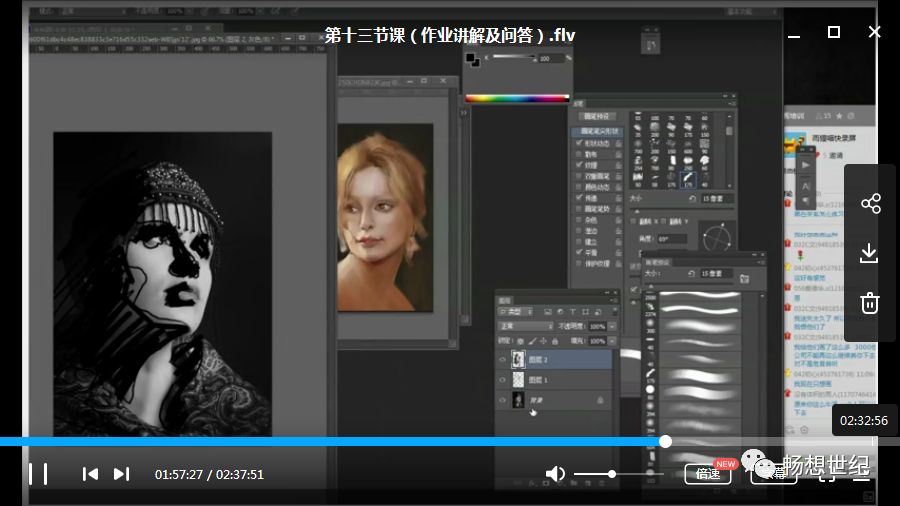Image resolution: width=900 pixels, height=506 pixels.
Task: Click the lock icon beside 形状动态
Action: tap(618, 143)
